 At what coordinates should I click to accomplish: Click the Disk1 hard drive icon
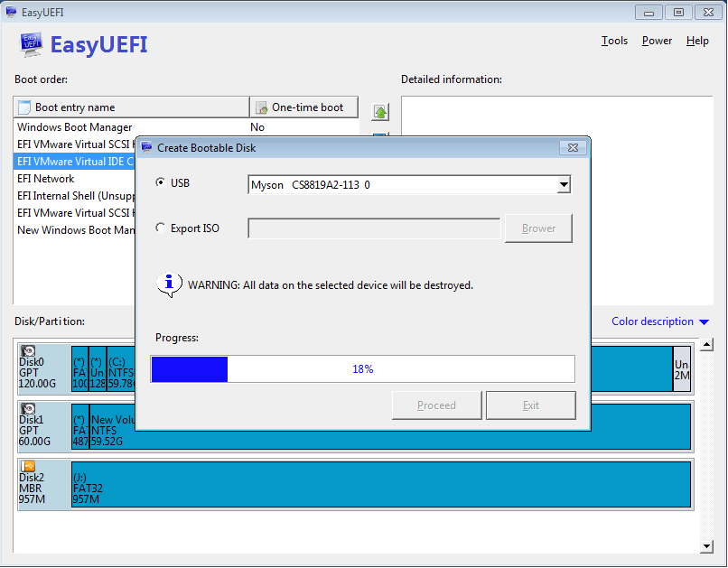click(28, 408)
